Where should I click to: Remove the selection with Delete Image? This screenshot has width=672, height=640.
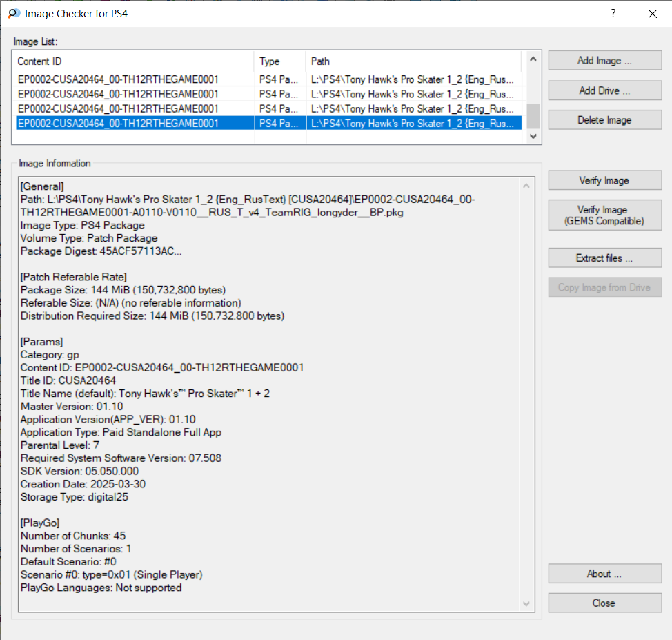coord(604,120)
